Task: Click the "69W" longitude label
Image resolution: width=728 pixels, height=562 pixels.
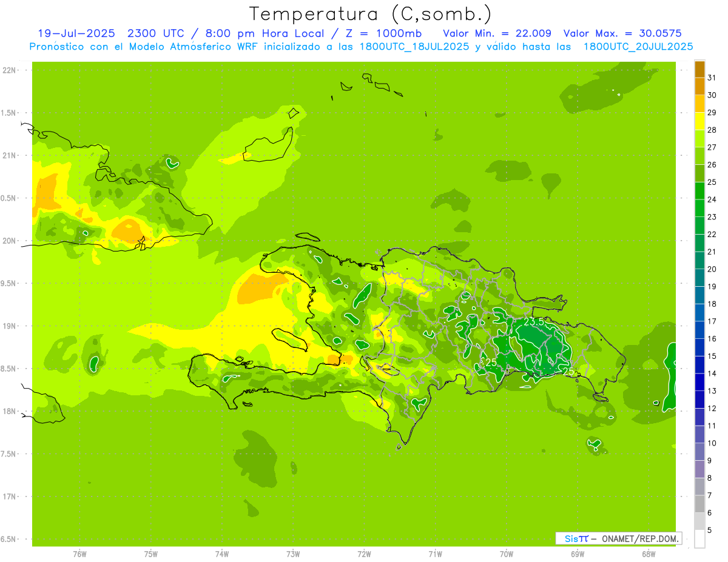Action: pyautogui.click(x=578, y=554)
